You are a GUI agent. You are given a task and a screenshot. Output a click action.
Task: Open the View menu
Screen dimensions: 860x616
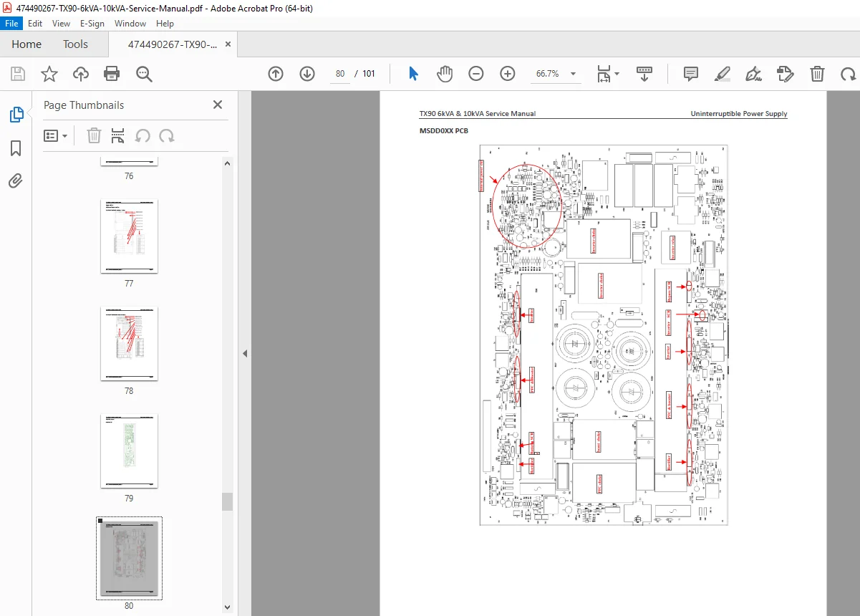[61, 23]
